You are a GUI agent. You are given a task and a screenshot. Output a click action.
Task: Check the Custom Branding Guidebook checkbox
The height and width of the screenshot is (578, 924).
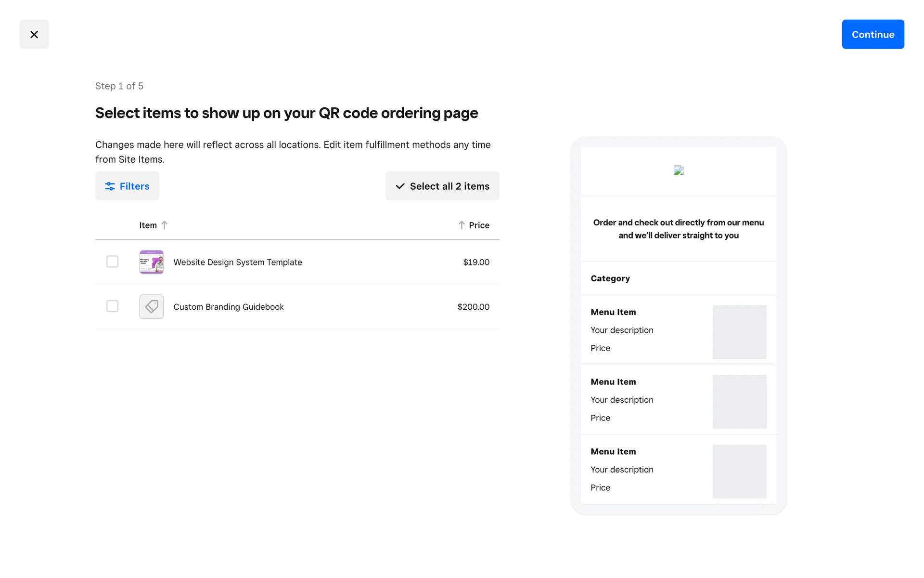coord(112,306)
